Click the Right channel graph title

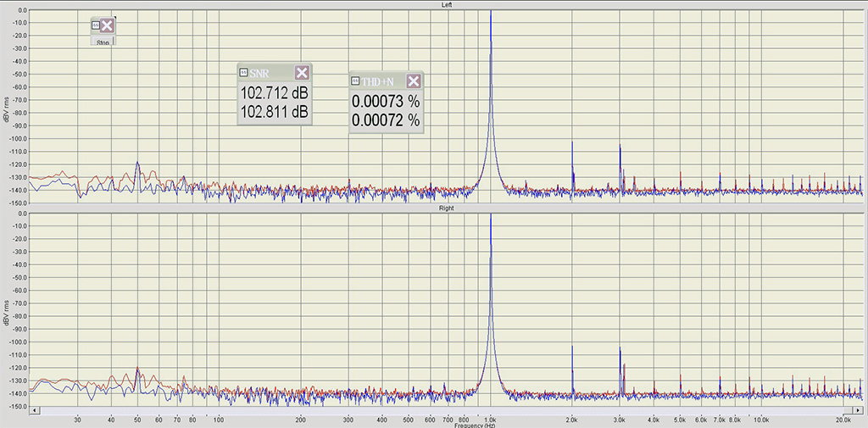point(446,208)
